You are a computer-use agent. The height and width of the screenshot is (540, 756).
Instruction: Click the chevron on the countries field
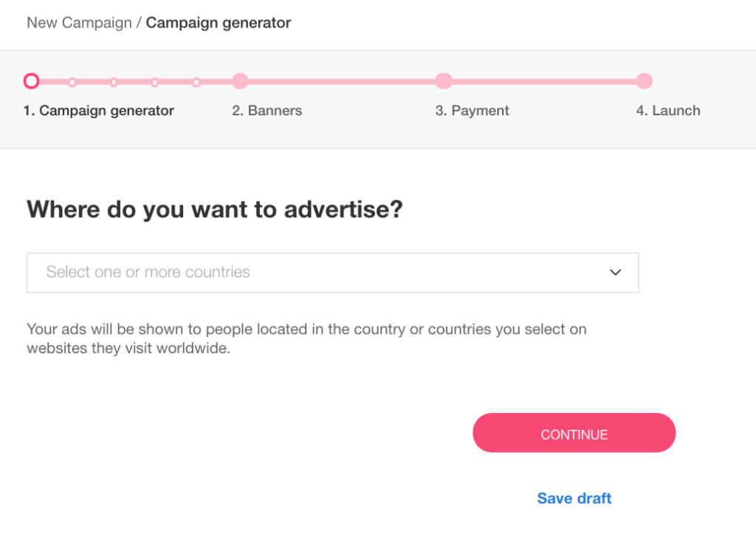[x=615, y=273]
